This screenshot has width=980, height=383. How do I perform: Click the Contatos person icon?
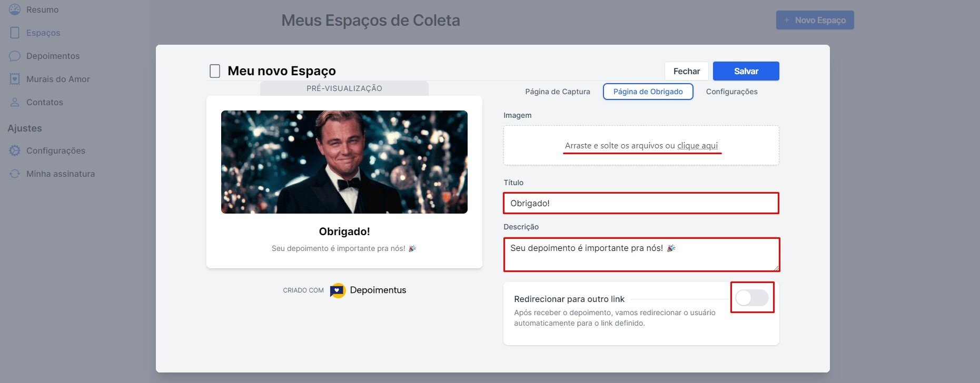click(15, 102)
